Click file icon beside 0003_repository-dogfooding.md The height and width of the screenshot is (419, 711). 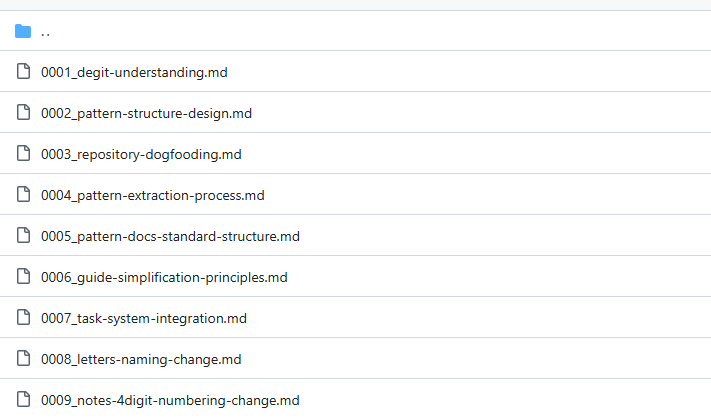pos(23,154)
